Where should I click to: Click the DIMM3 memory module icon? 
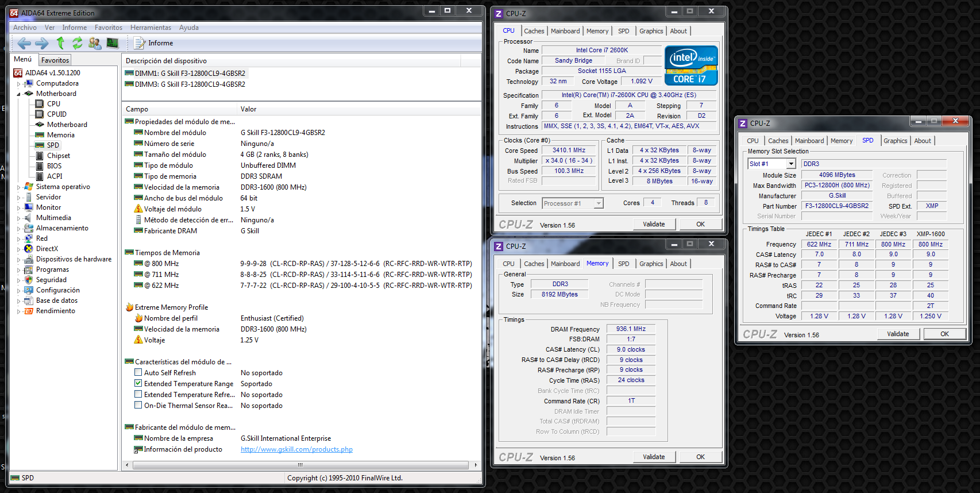tap(129, 84)
